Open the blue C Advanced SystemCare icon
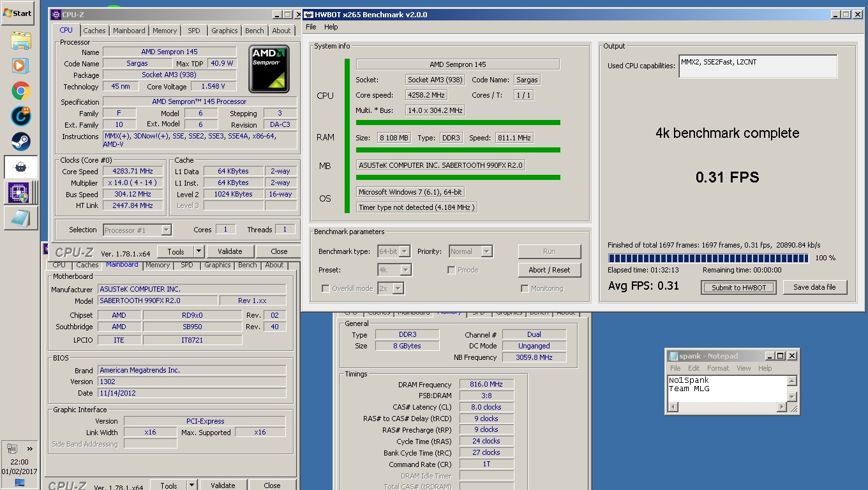 pyautogui.click(x=20, y=116)
